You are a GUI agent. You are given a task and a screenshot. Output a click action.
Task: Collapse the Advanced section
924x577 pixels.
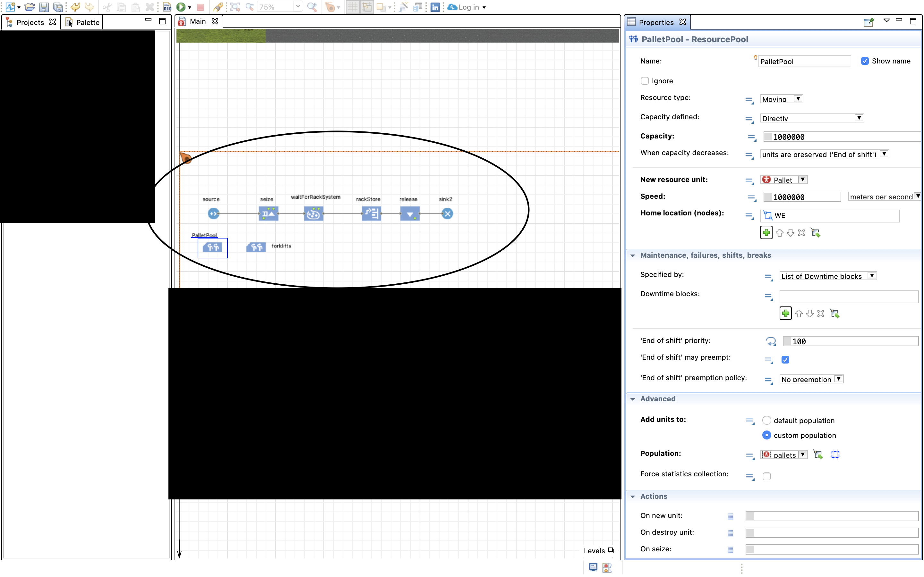tap(633, 399)
